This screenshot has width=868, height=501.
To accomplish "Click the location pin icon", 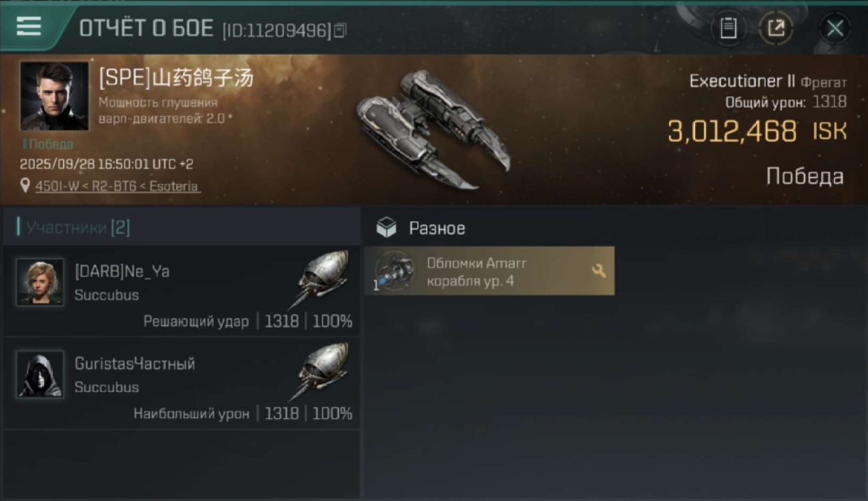I will click(x=25, y=186).
